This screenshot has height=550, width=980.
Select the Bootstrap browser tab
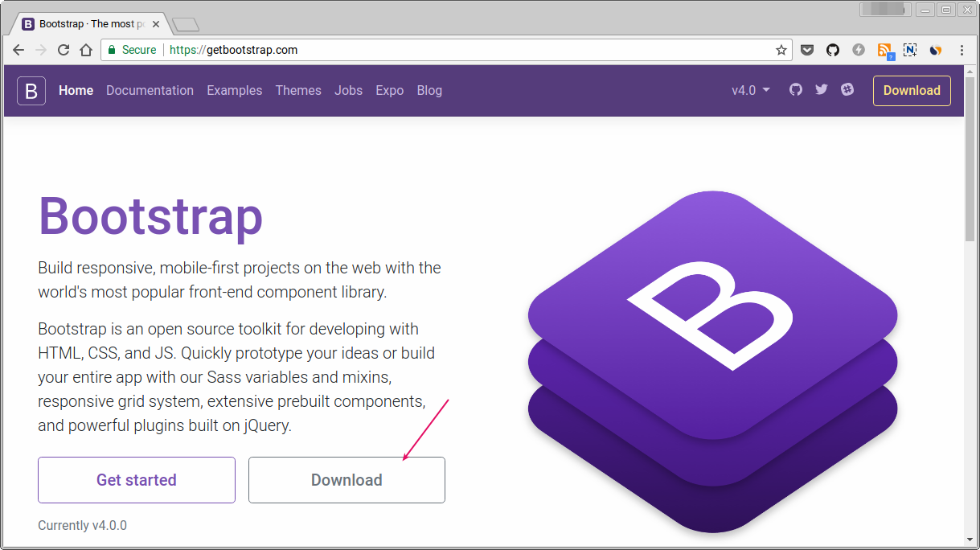tap(88, 23)
